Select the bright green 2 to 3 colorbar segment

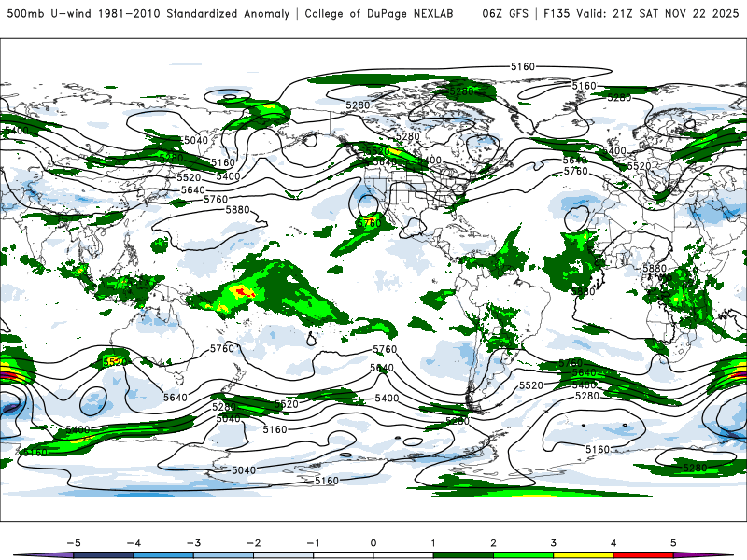(x=524, y=555)
